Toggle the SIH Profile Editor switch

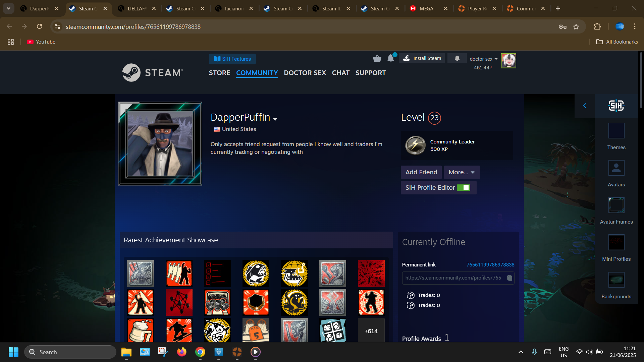click(x=464, y=188)
